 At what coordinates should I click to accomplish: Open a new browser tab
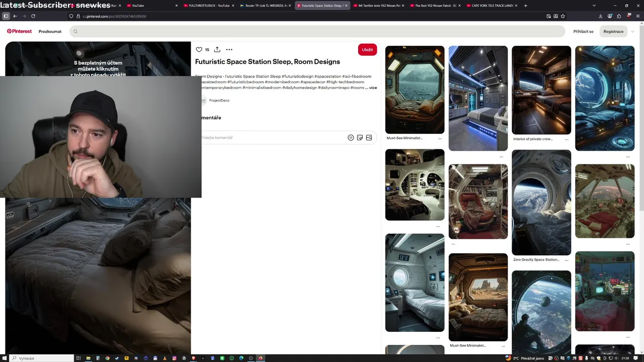526,6
